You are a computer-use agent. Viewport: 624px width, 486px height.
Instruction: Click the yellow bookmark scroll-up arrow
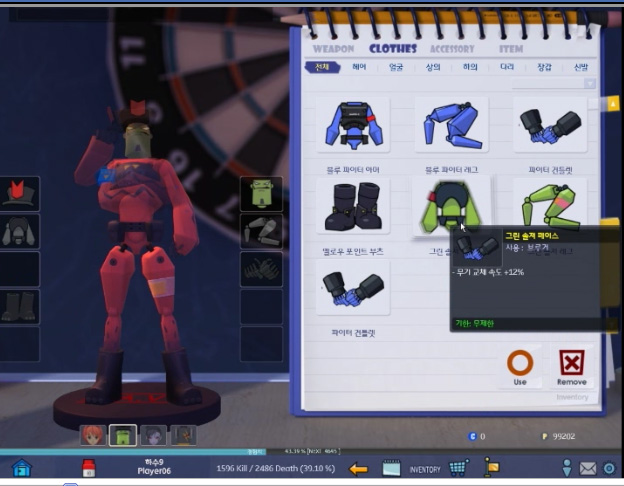pos(612,104)
